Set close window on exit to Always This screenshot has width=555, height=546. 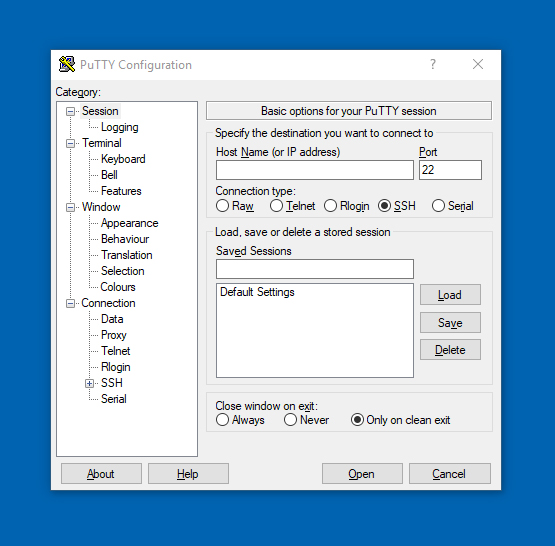(x=222, y=420)
